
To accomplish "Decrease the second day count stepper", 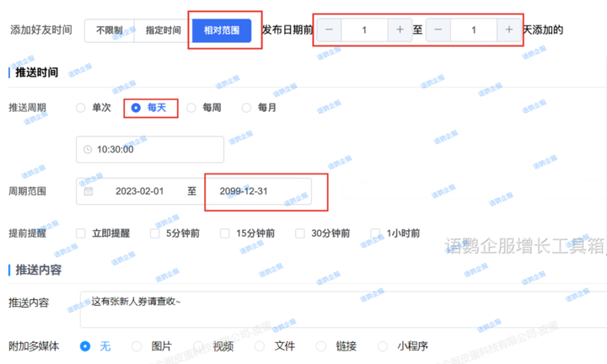I will [438, 29].
